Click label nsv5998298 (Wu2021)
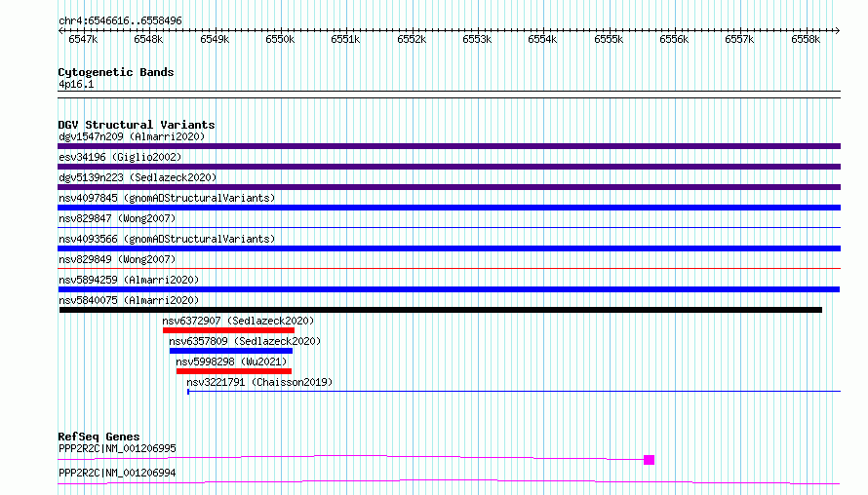The width and height of the screenshot is (868, 495). coord(231,362)
